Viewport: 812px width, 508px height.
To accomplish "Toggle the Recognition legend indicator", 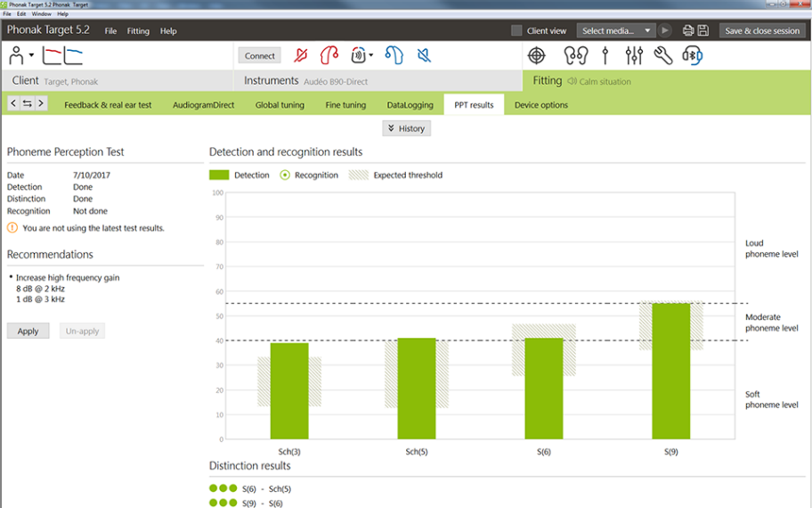I will click(285, 175).
